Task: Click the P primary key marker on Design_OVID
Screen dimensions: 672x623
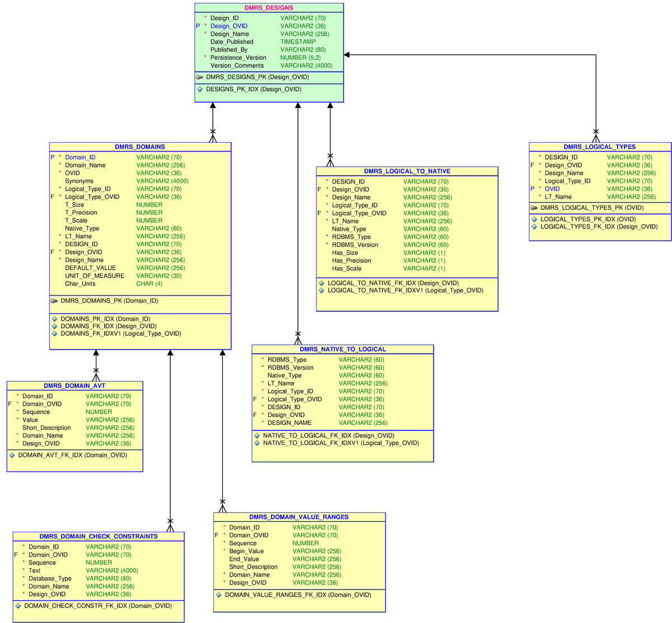Action: 198,26
